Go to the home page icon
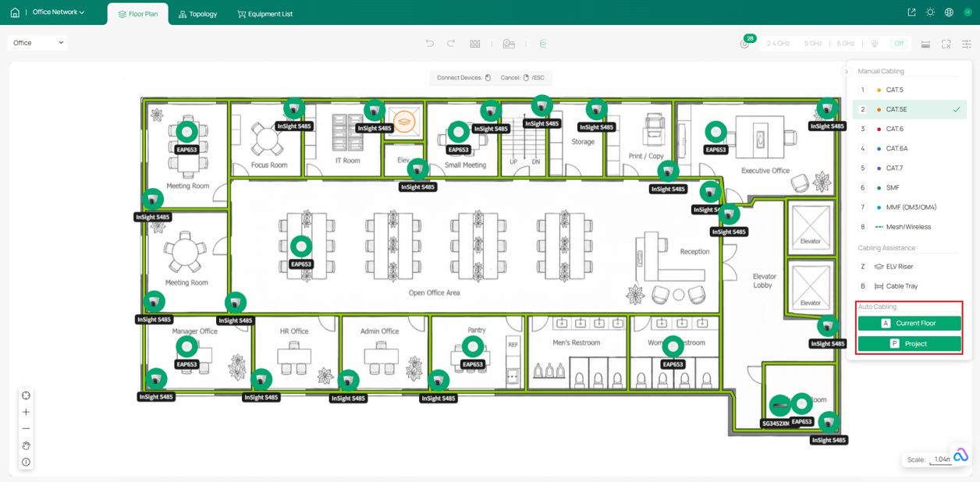Screen dimensions: 980x482 pyautogui.click(x=15, y=12)
